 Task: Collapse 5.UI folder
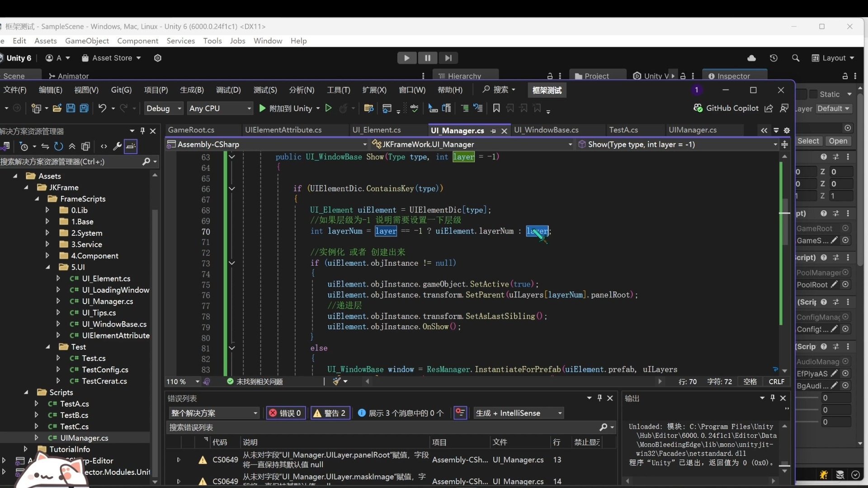coord(47,267)
